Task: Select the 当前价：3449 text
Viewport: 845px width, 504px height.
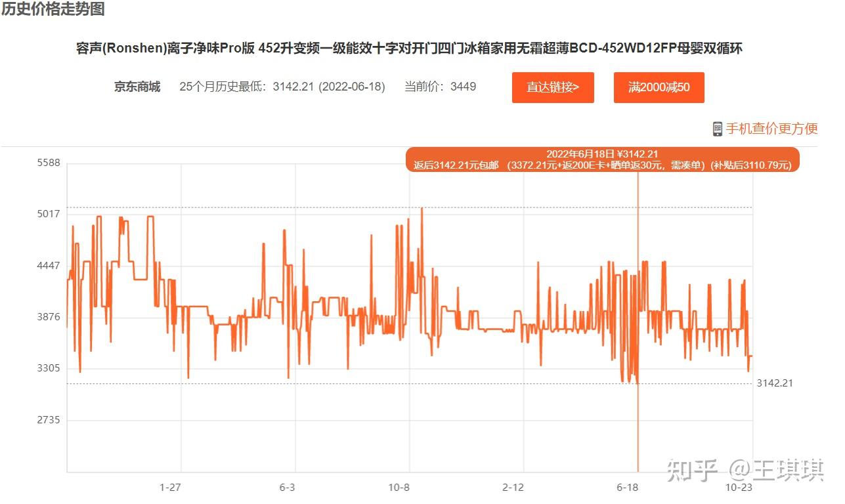Action: pyautogui.click(x=440, y=87)
